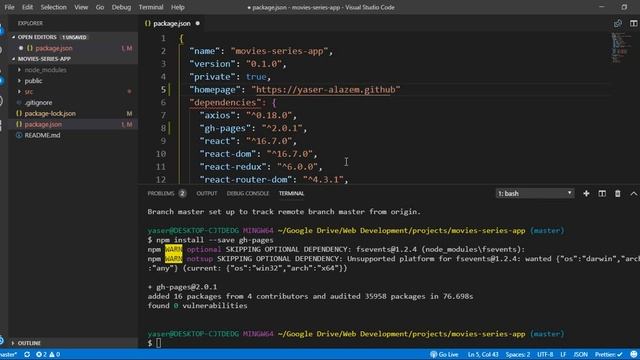Click the Prettier status indicator
This screenshot has width=640, height=360.
(608, 354)
